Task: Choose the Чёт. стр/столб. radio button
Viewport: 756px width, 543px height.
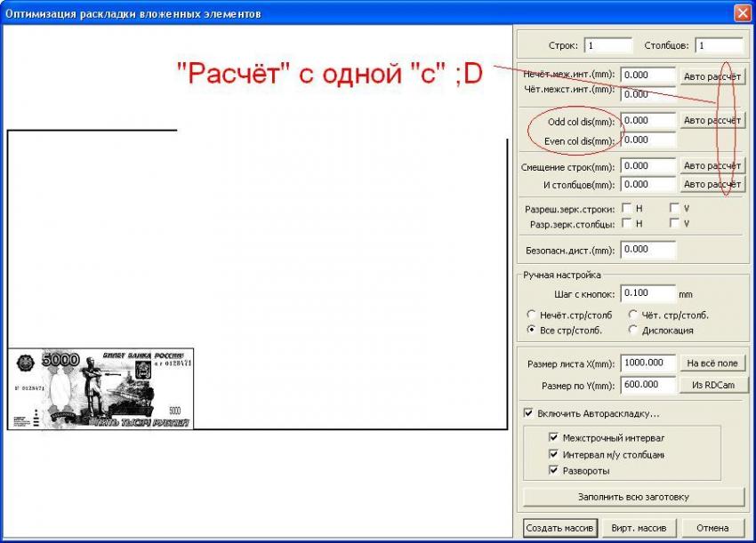Action: (633, 315)
